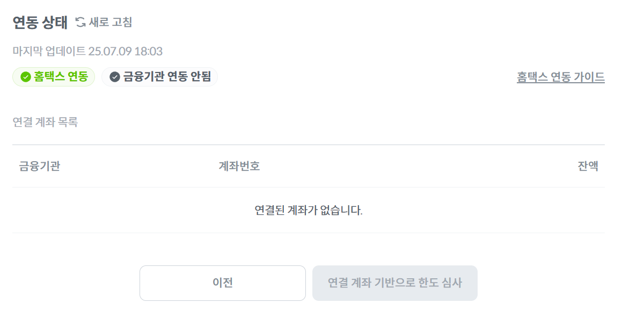Select the 홈택스 연동 status badge text
The width and height of the screenshot is (644, 310).
coord(61,77)
